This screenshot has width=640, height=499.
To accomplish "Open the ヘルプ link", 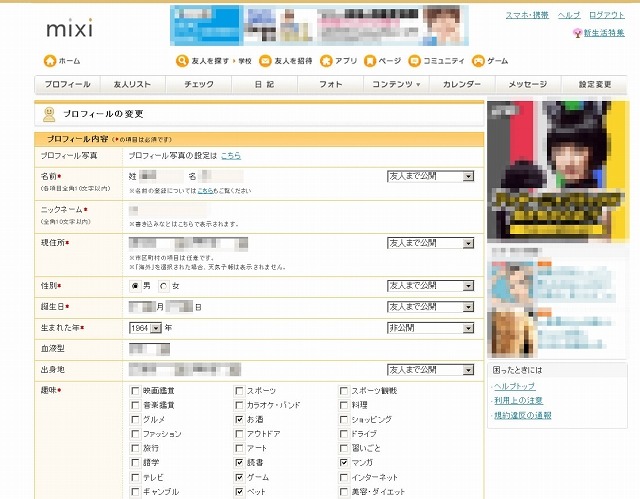I will [x=569, y=15].
